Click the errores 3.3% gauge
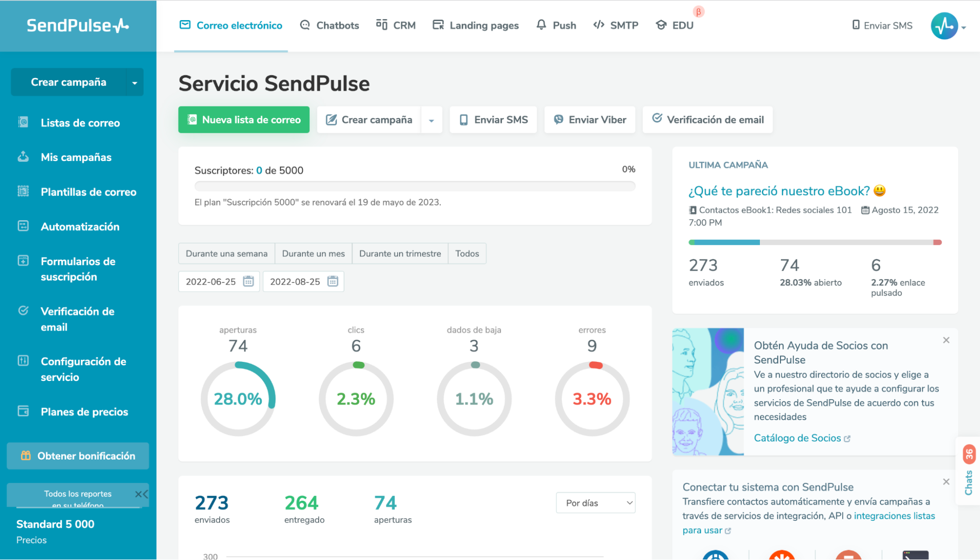This screenshot has height=560, width=980. pos(592,399)
